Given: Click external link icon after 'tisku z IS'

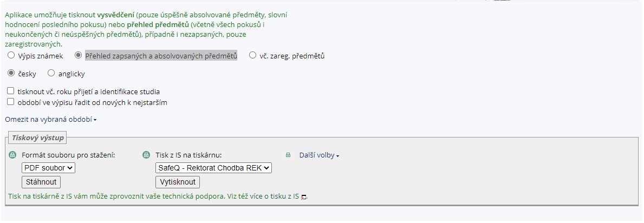Looking at the screenshot, I should (303, 197).
